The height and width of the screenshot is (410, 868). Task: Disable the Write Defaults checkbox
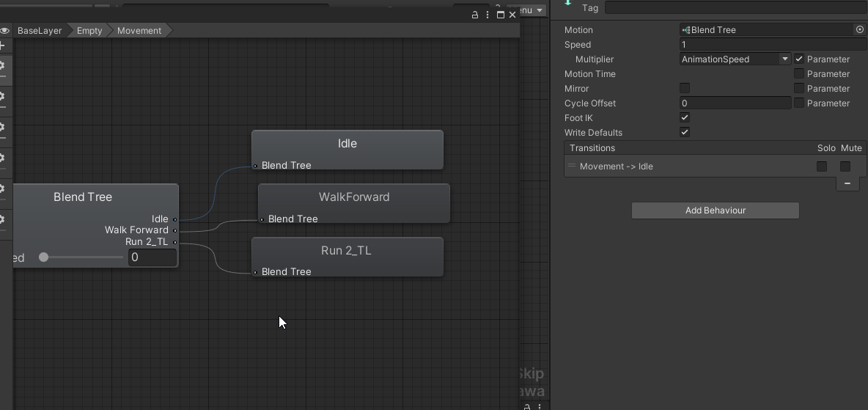point(685,132)
